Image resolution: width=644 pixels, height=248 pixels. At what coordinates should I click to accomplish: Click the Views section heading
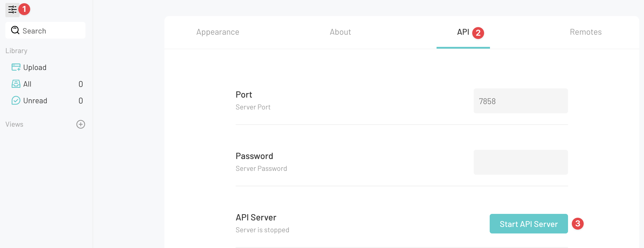[x=14, y=124]
